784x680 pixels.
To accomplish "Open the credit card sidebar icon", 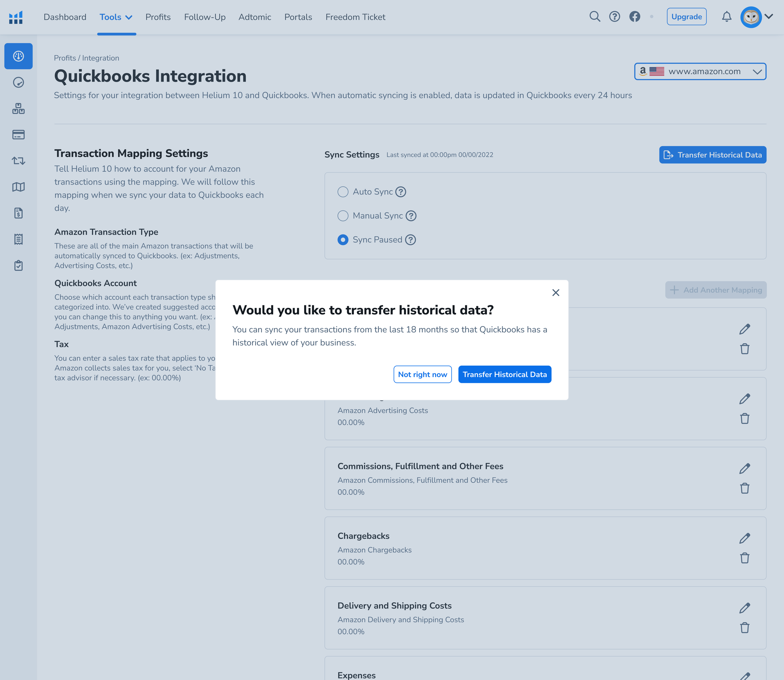I will (x=18, y=135).
